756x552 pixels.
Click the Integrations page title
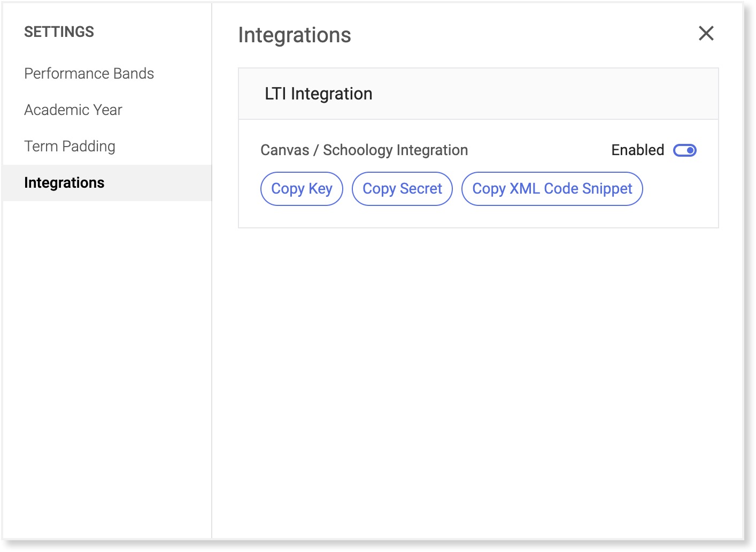295,35
